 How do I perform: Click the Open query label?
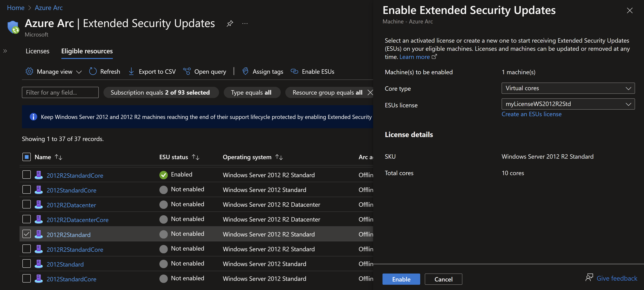click(210, 72)
